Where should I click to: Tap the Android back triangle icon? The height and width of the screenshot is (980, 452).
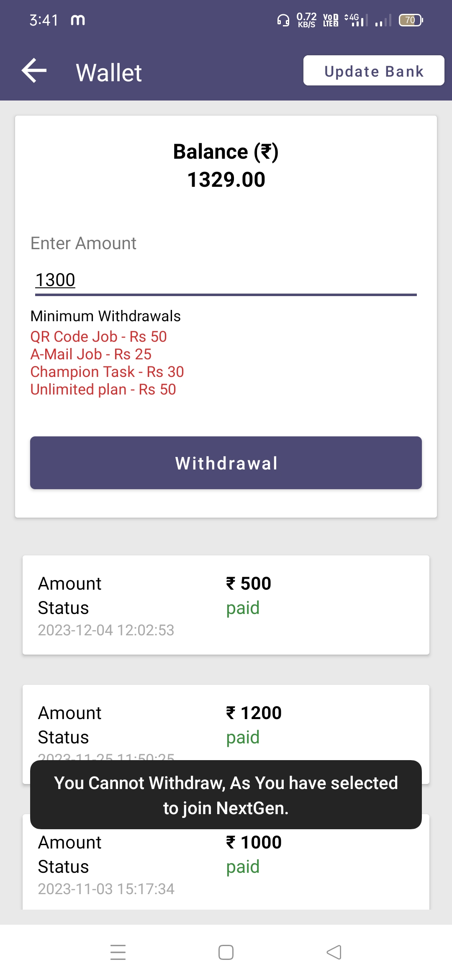click(334, 952)
